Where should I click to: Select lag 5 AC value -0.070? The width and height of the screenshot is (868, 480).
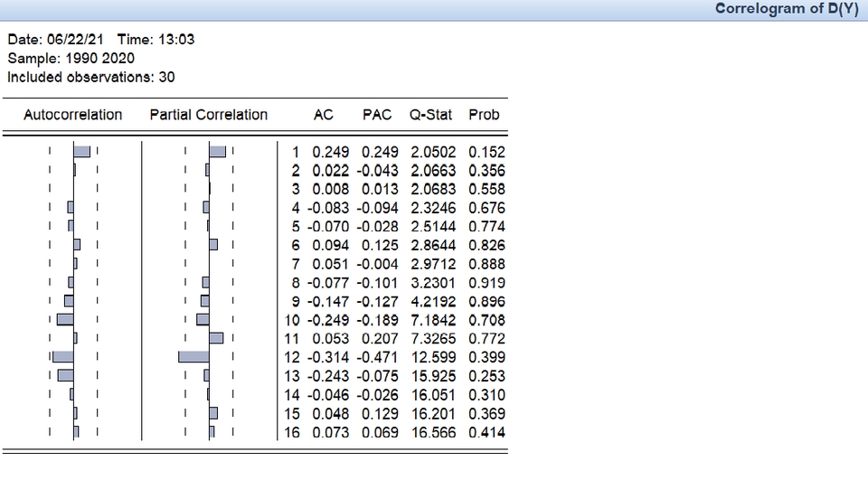pos(328,227)
